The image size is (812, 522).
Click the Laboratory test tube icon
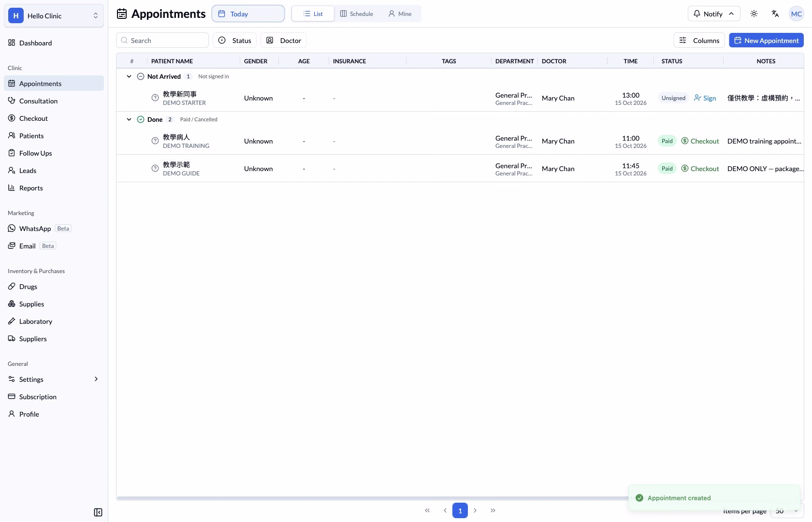pyautogui.click(x=12, y=321)
